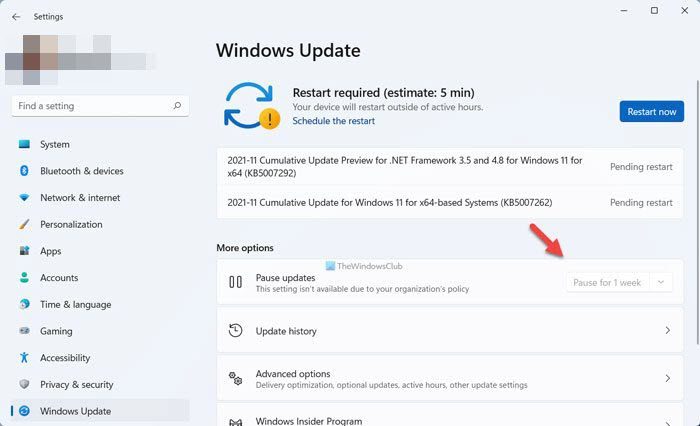Viewport: 700px width, 426px height.
Task: Click the Privacy & security shield icon
Action: point(25,384)
